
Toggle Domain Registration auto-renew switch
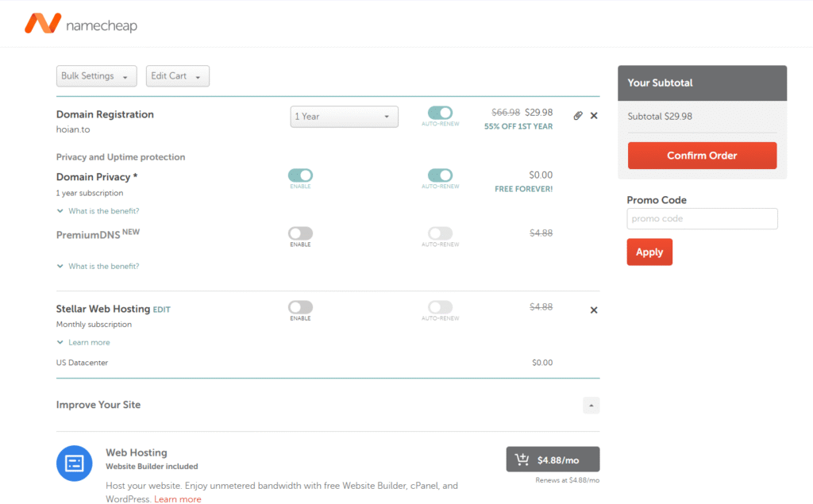(x=440, y=113)
